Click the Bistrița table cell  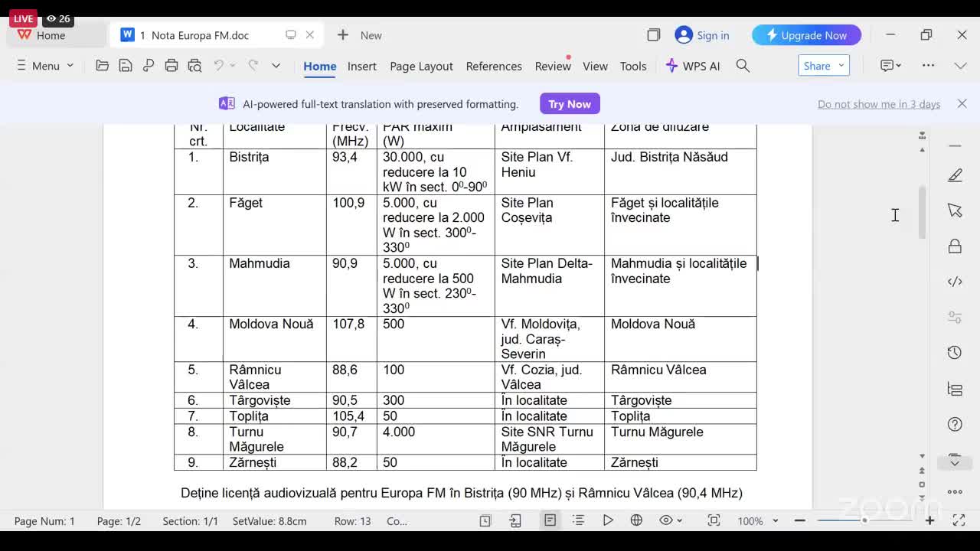(x=275, y=171)
